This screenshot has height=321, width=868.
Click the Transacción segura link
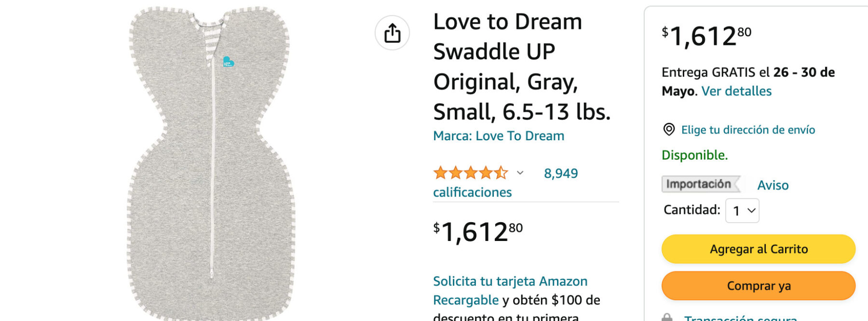(740, 318)
